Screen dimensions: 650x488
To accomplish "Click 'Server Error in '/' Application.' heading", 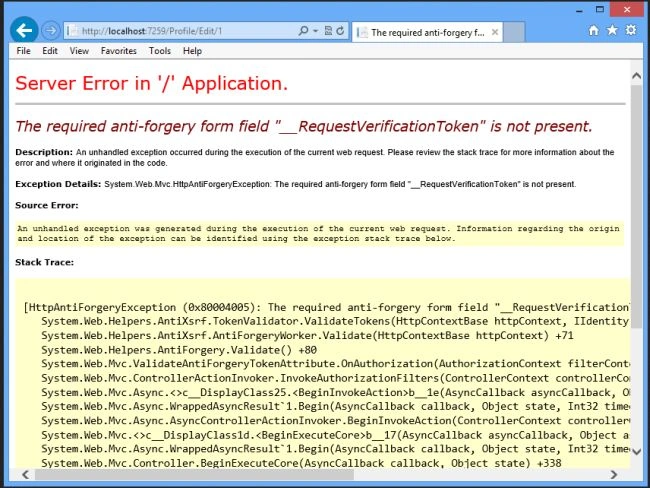I will [151, 83].
